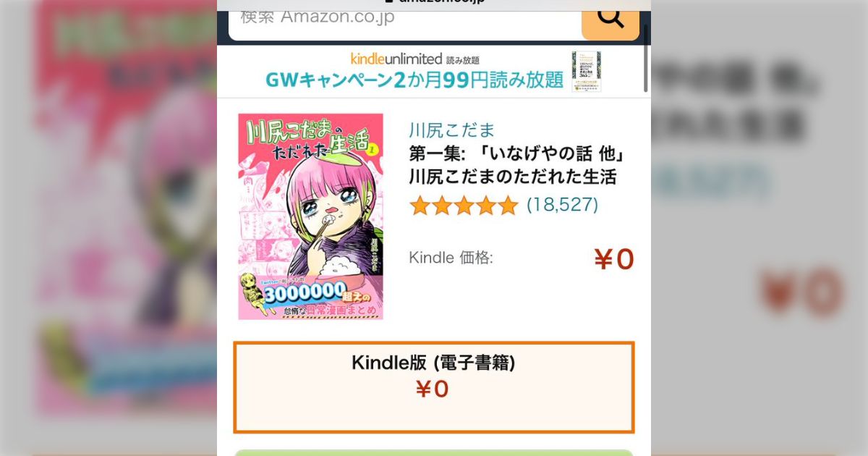Select the small book thumbnail in the banner

point(586,71)
